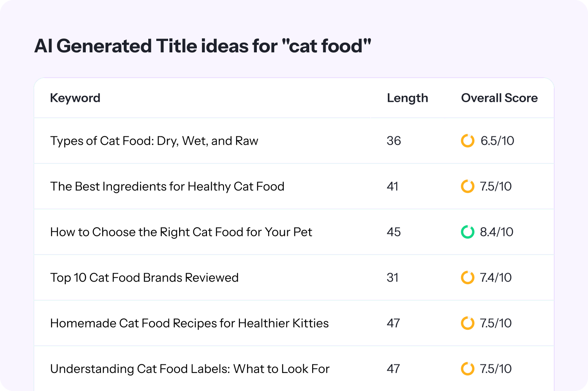Click length value 31 for Top 10 Brands
Image resolution: width=588 pixels, height=391 pixels.
pyautogui.click(x=392, y=277)
